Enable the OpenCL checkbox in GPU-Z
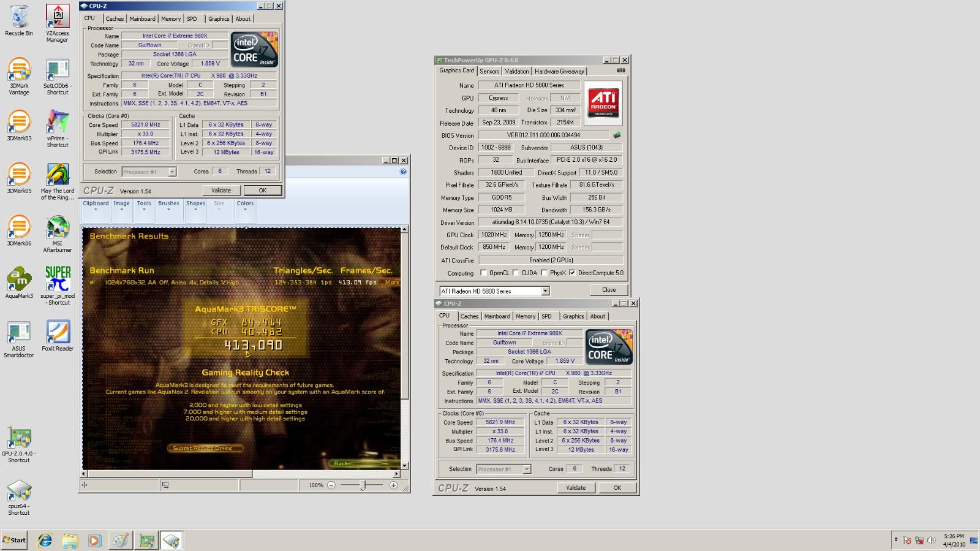This screenshot has height=551, width=980. 483,273
